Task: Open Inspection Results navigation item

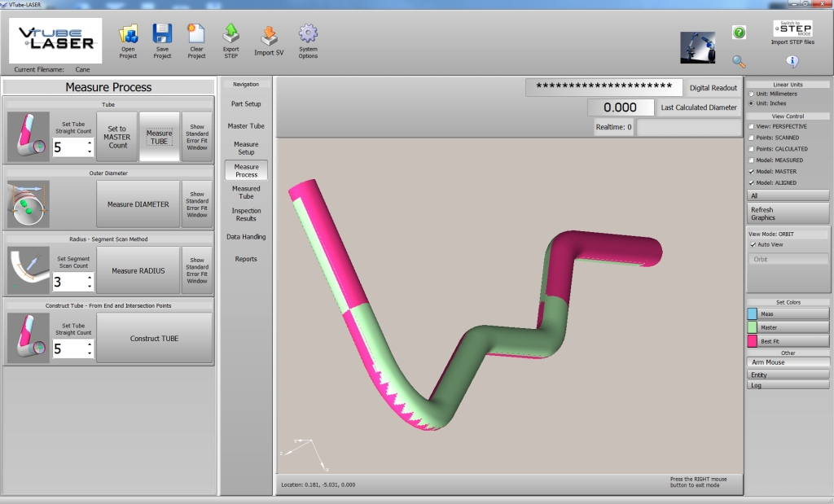Action: pos(246,215)
